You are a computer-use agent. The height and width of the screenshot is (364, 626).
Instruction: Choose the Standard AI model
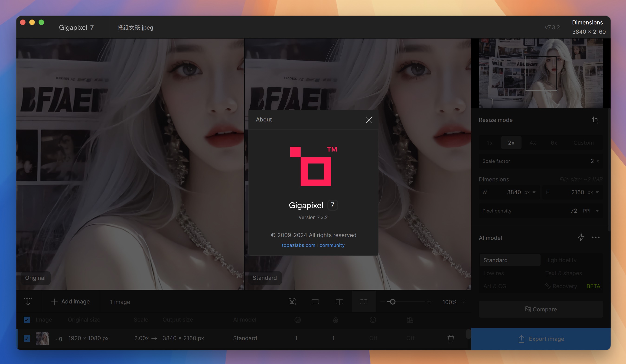coord(510,260)
